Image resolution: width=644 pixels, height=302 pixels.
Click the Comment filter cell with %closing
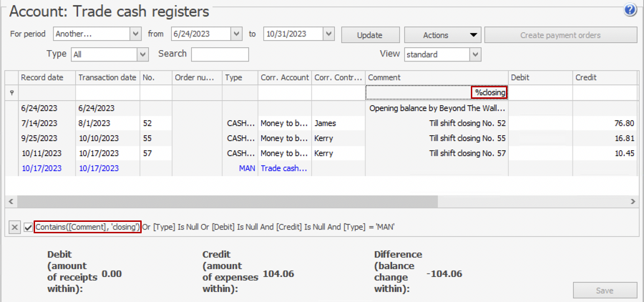[436, 92]
